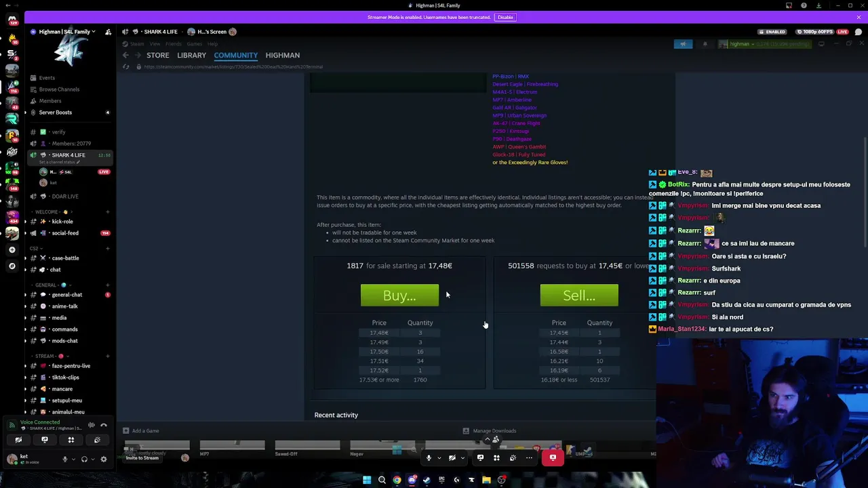
Task: Click the Buy... button
Action: pyautogui.click(x=399, y=296)
